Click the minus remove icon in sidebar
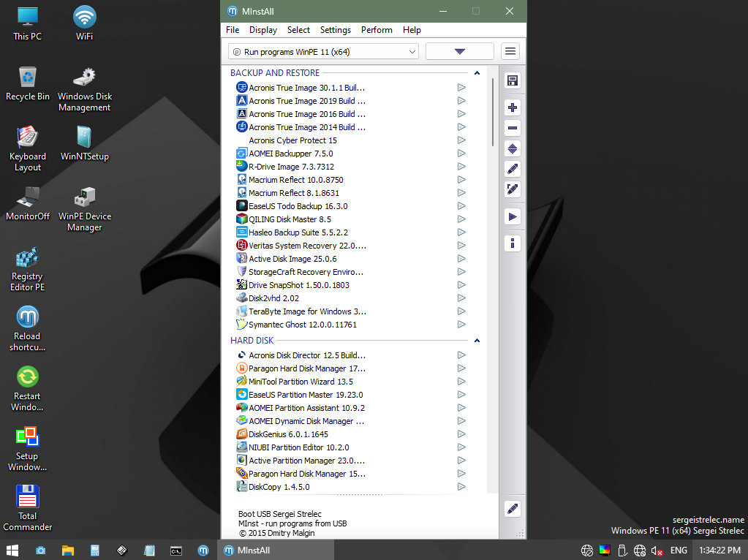This screenshot has width=748, height=560. pos(513,128)
